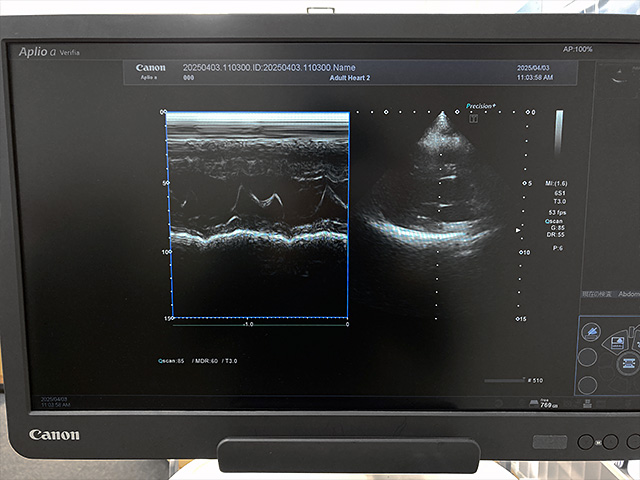
Task: Click the Qscan:85 text below the M-mode
Action: click(x=171, y=361)
